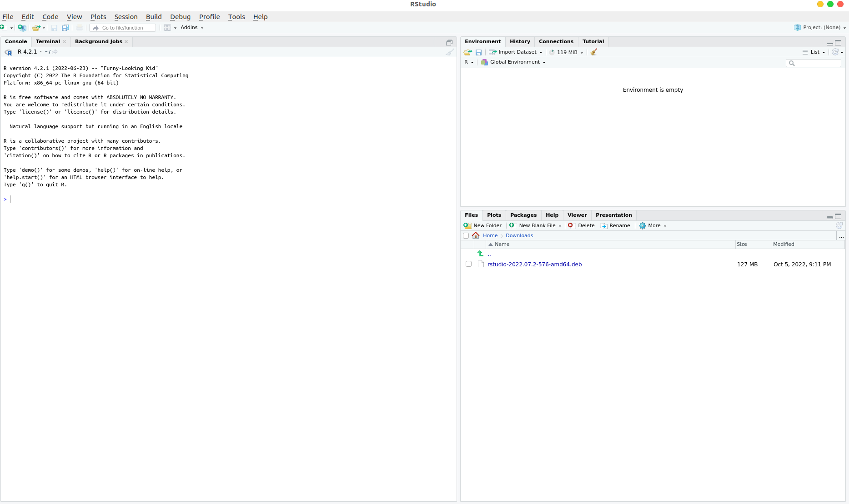
Task: Click the Go to file/function field
Action: click(123, 28)
